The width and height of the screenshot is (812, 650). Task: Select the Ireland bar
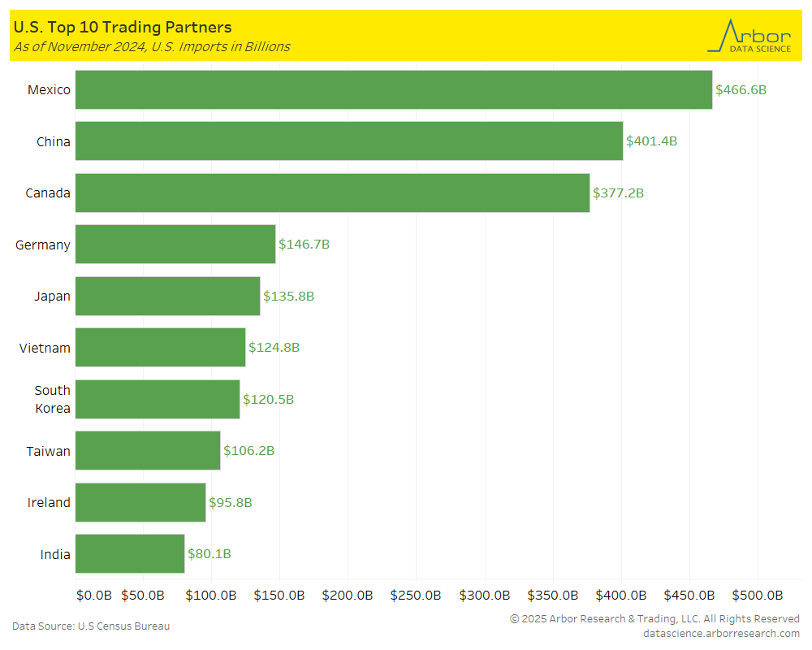point(140,502)
